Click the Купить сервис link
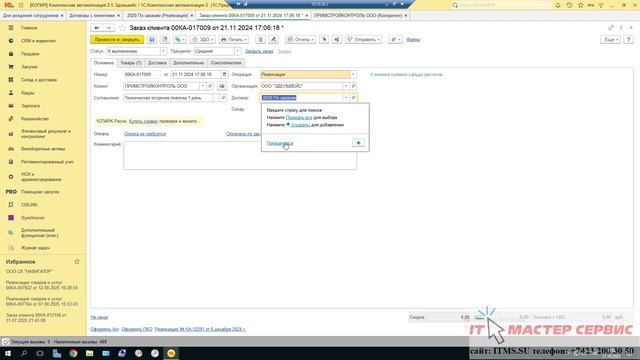 click(143, 121)
